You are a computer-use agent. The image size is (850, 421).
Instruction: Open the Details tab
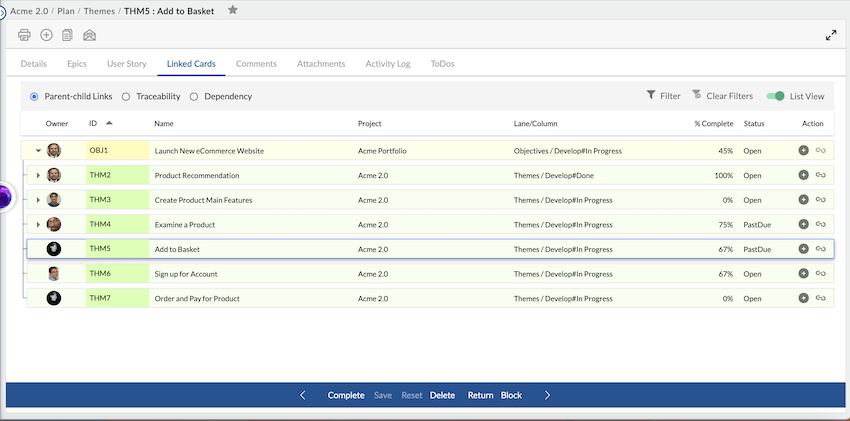(x=34, y=63)
